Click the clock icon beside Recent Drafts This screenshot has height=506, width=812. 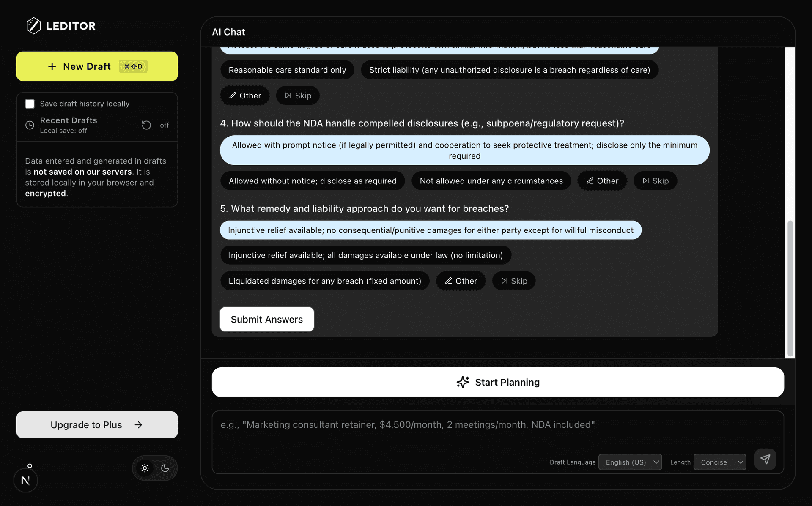[x=29, y=125]
